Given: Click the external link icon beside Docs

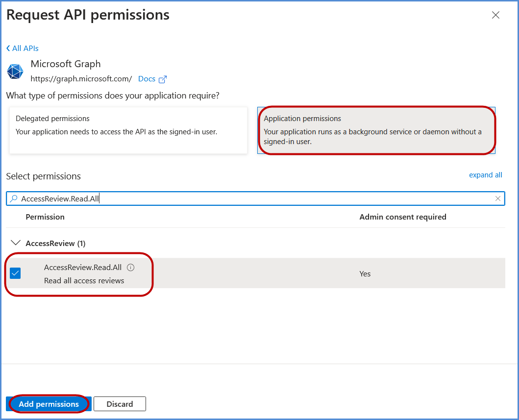Looking at the screenshot, I should (x=163, y=79).
